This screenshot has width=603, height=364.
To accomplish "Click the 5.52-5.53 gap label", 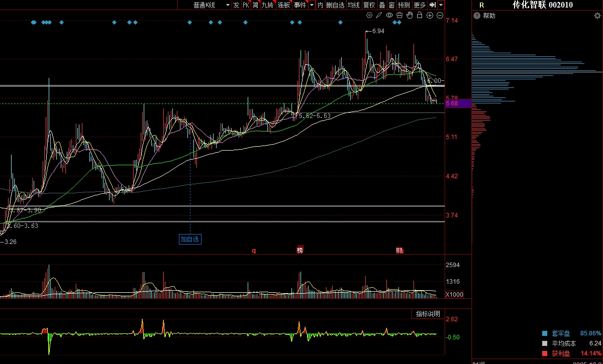I will pos(315,116).
